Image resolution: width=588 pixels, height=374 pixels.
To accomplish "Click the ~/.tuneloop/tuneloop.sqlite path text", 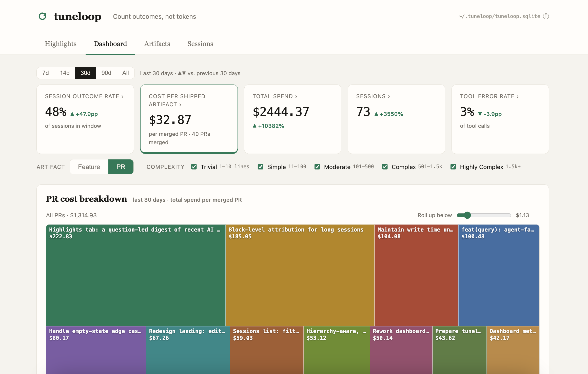I will [499, 16].
